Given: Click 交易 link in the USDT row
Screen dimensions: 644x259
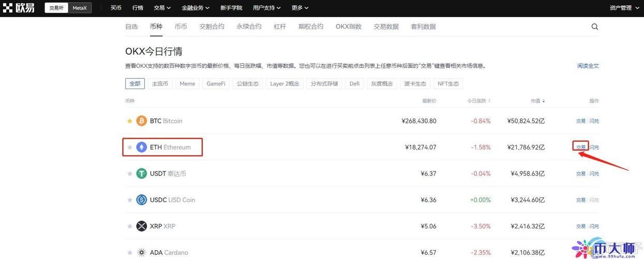Looking at the screenshot, I should point(581,174).
